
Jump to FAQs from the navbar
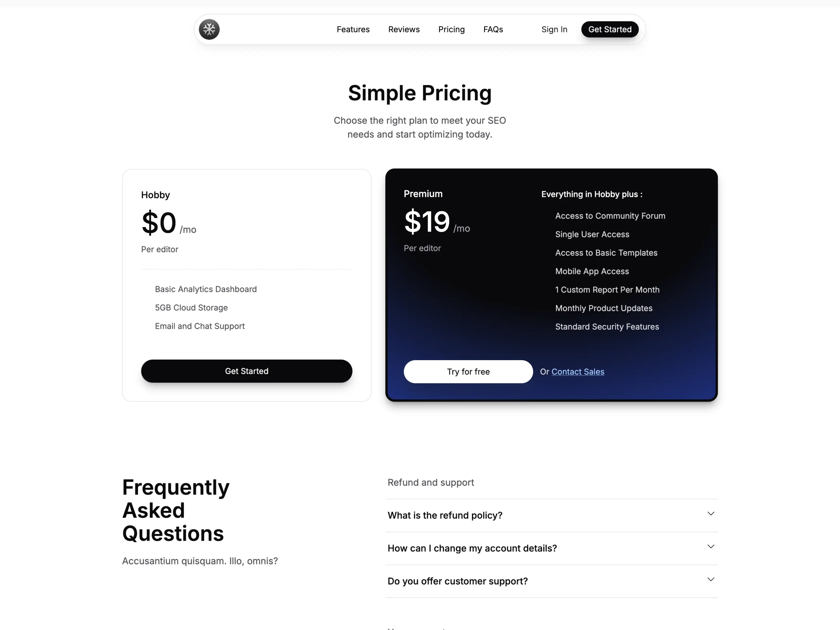pyautogui.click(x=493, y=29)
